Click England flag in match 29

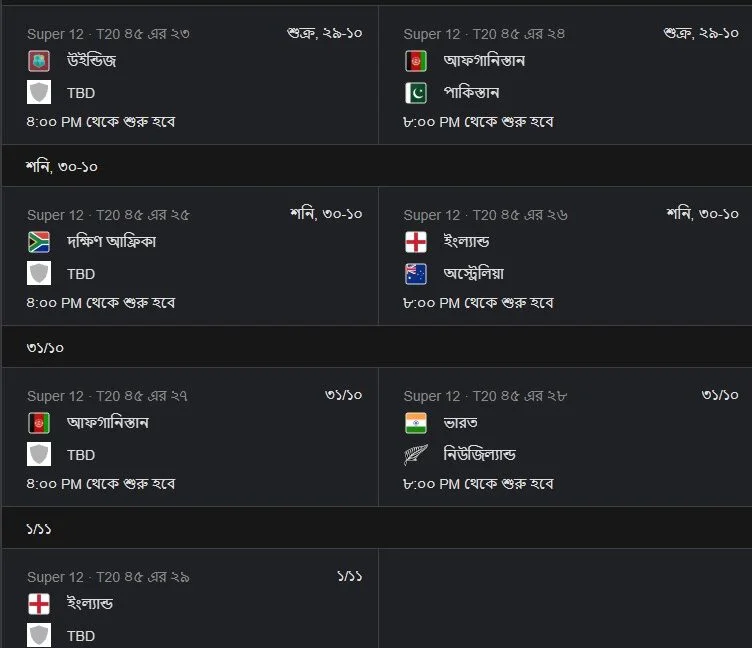(x=39, y=604)
